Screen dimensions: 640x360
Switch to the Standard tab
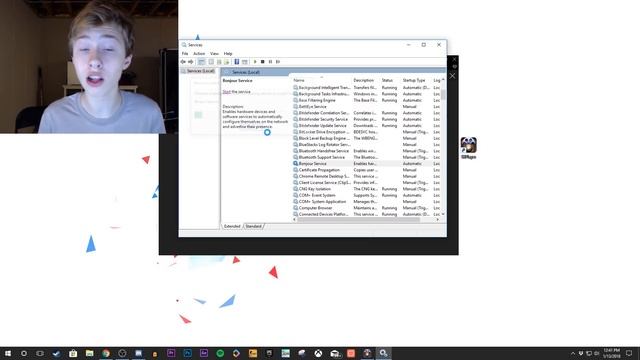[253, 226]
